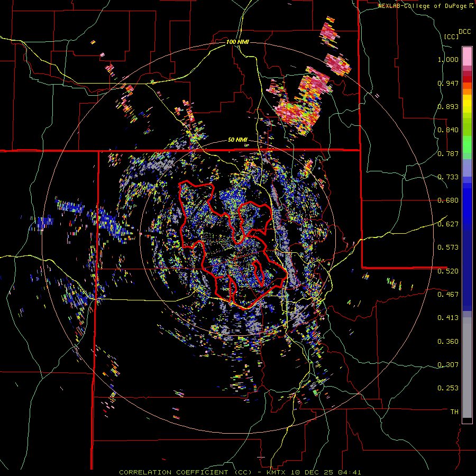
Task: Select the 0.947 scale value
Action: 448,83
